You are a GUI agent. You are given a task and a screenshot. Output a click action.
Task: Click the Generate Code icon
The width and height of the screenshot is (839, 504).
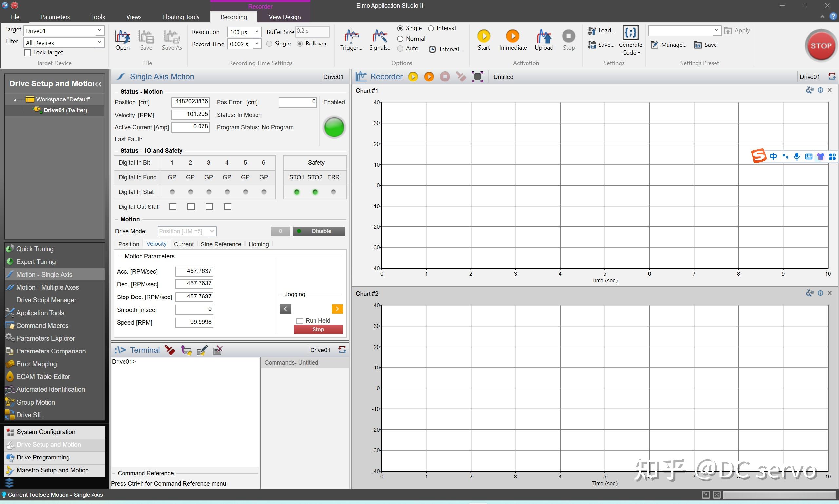click(x=630, y=33)
